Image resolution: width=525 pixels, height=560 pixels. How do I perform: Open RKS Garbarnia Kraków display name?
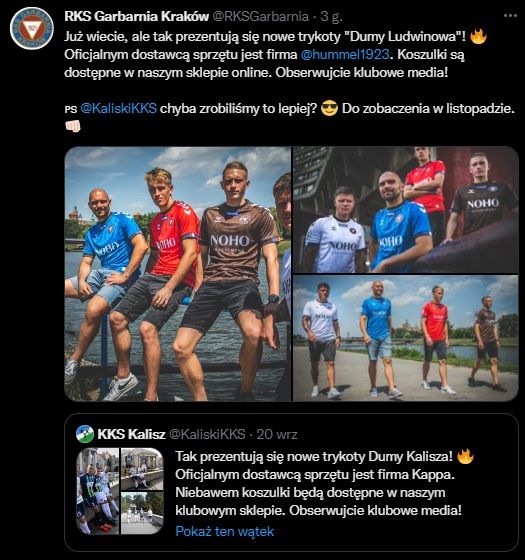(x=136, y=16)
